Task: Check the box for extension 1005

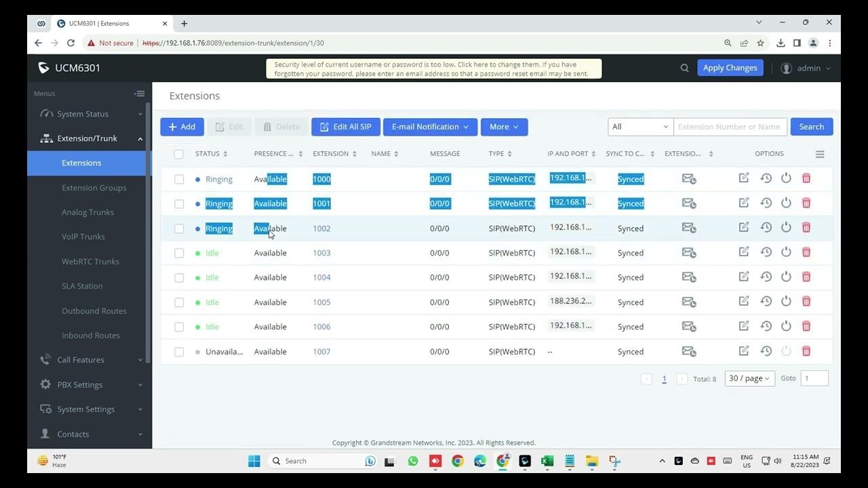Action: click(x=179, y=302)
